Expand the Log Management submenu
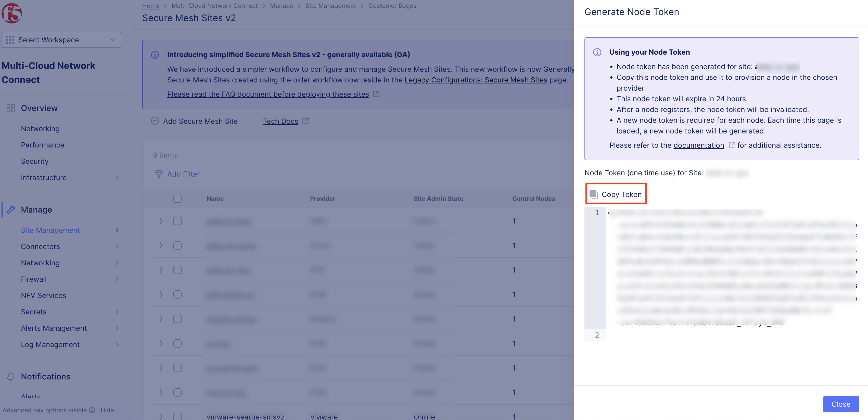Viewport: 868px width, 420px height. click(117, 344)
